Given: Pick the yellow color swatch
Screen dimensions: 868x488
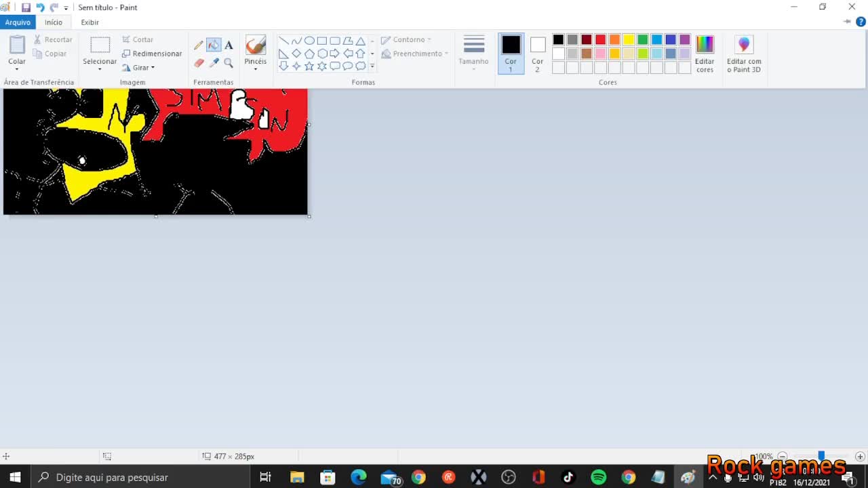Looking at the screenshot, I should (629, 39).
